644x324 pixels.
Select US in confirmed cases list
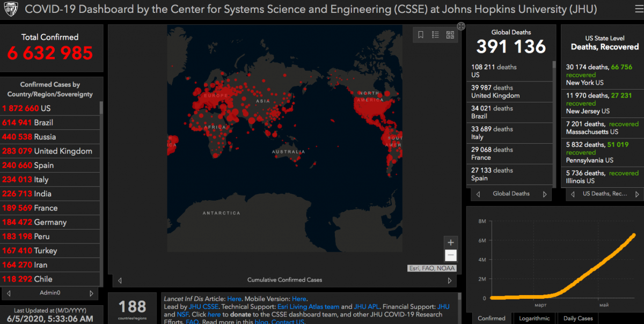click(x=50, y=108)
